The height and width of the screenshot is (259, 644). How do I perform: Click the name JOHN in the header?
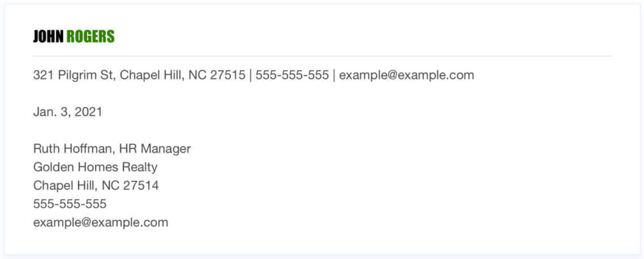pos(49,37)
